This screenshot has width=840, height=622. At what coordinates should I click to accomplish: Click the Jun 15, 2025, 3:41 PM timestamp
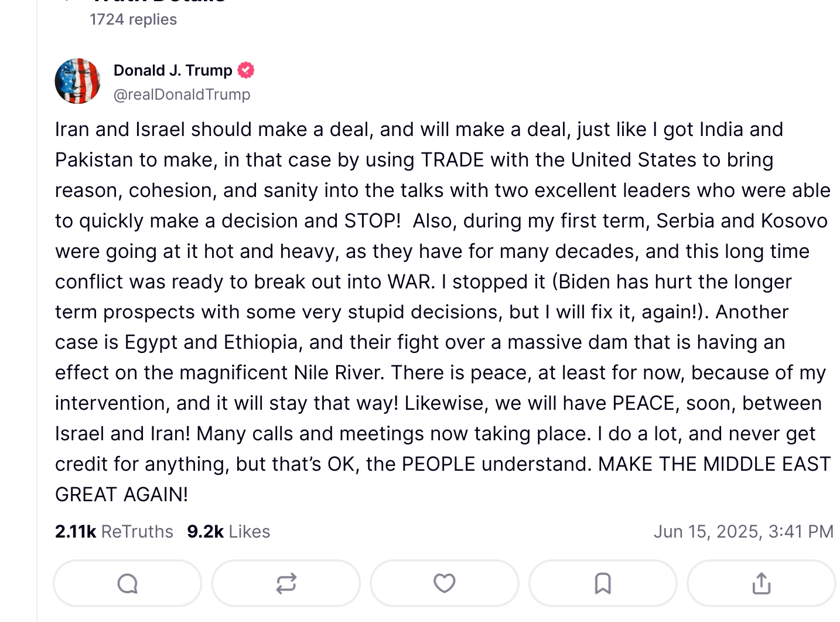743,532
